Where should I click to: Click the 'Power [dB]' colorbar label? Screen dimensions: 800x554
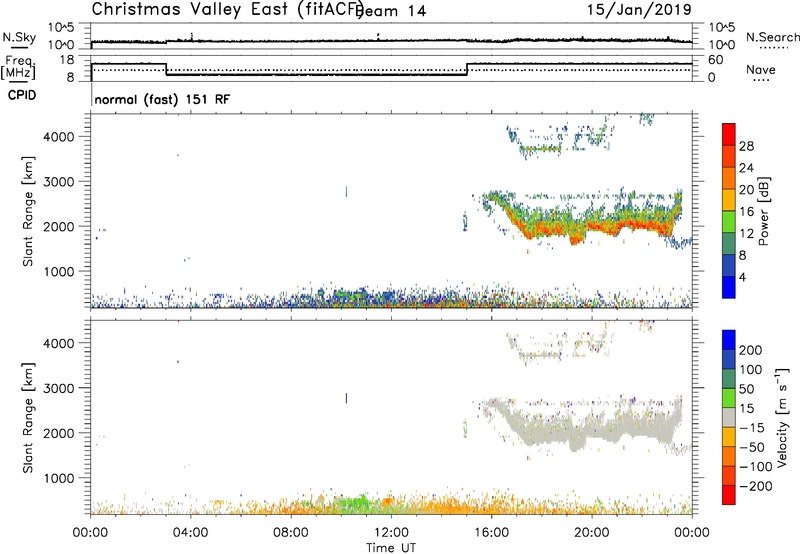tap(763, 211)
